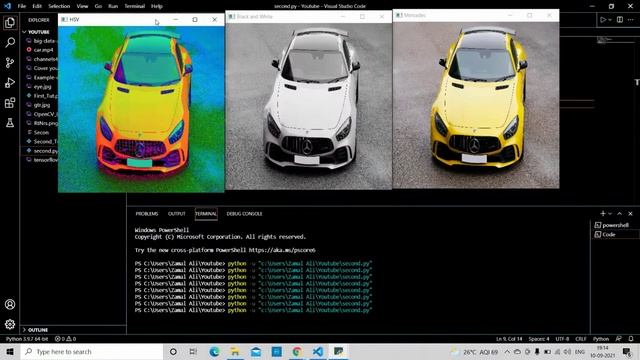Open the View menu
This screenshot has width=640, height=360.
pyautogui.click(x=82, y=6)
